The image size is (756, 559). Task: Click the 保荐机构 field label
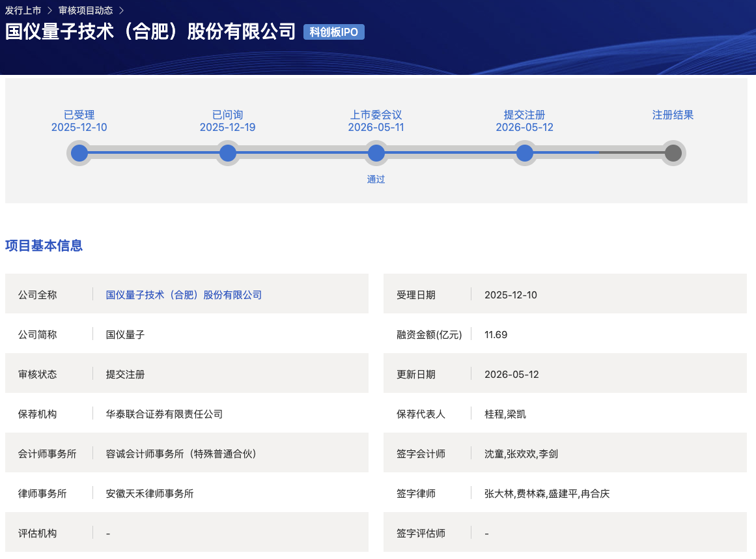[x=38, y=414]
